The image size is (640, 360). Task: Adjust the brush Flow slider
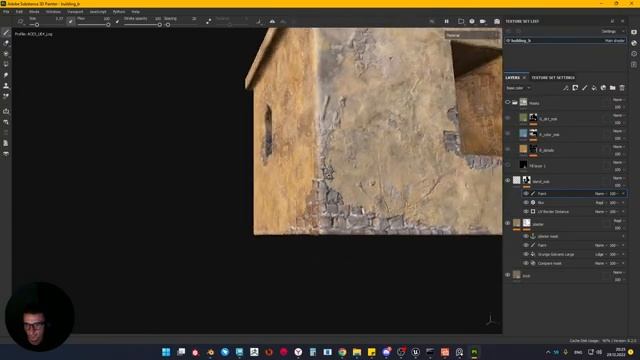[x=93, y=24]
